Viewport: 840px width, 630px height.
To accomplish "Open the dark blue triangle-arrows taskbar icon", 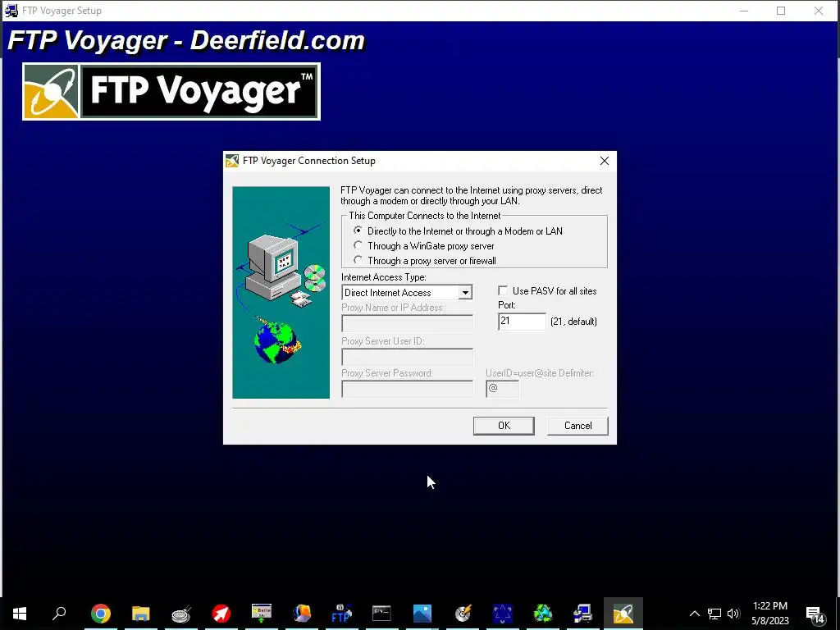I will [503, 614].
